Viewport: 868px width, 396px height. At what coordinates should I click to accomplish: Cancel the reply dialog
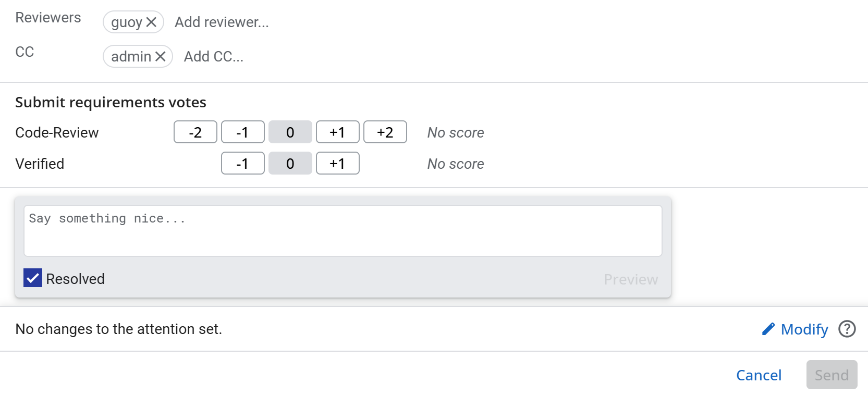coord(759,375)
